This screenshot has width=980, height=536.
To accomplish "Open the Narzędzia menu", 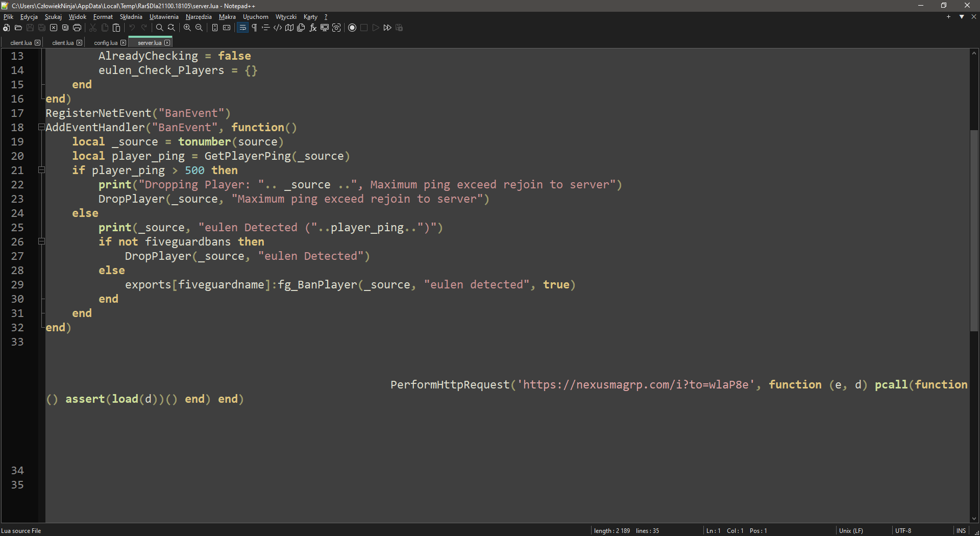I will click(199, 17).
